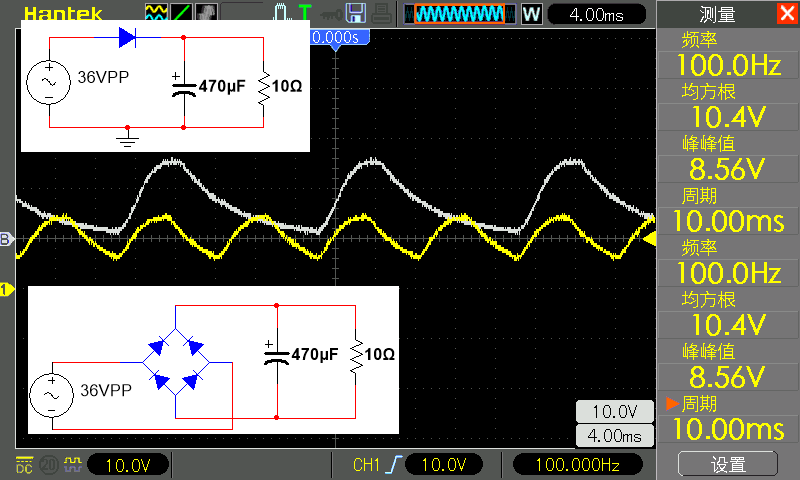Click the green T trigger status icon
Screen dimensions: 800x480
point(305,12)
